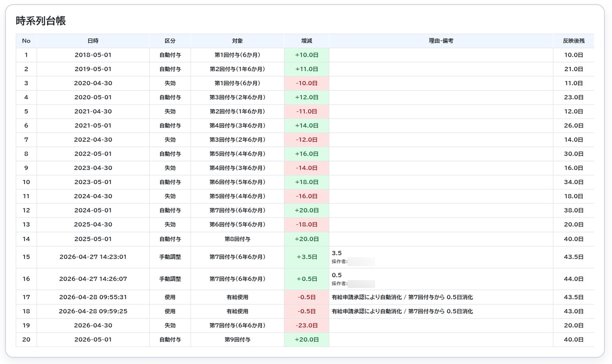This screenshot has height=364, width=612.
Task: Click the +12.0日 change value
Action: (307, 97)
